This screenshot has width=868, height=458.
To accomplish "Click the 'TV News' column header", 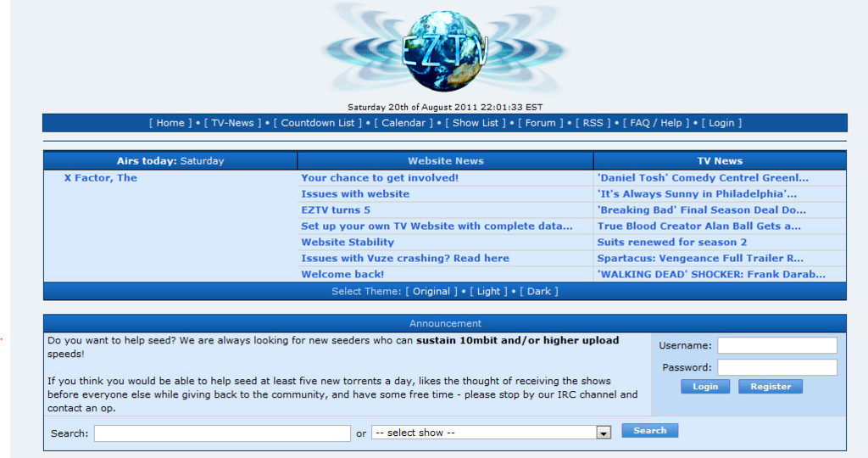I will point(720,161).
